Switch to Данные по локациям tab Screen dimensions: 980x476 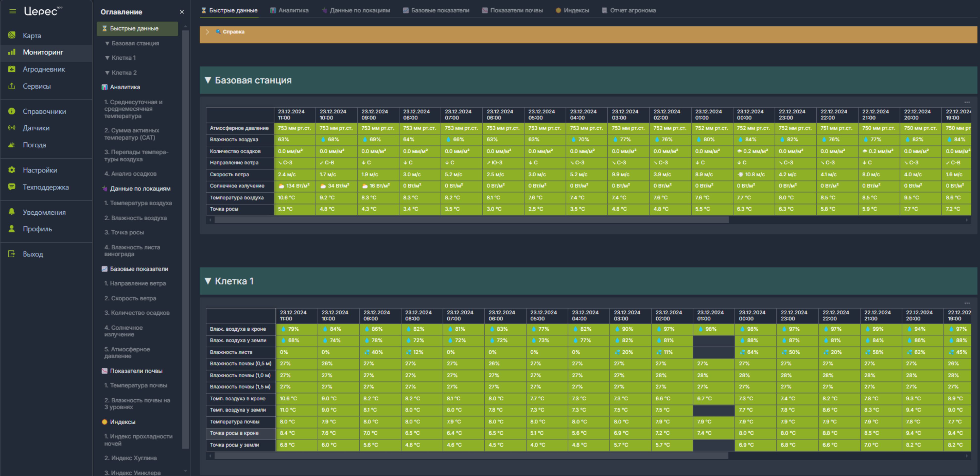356,10
